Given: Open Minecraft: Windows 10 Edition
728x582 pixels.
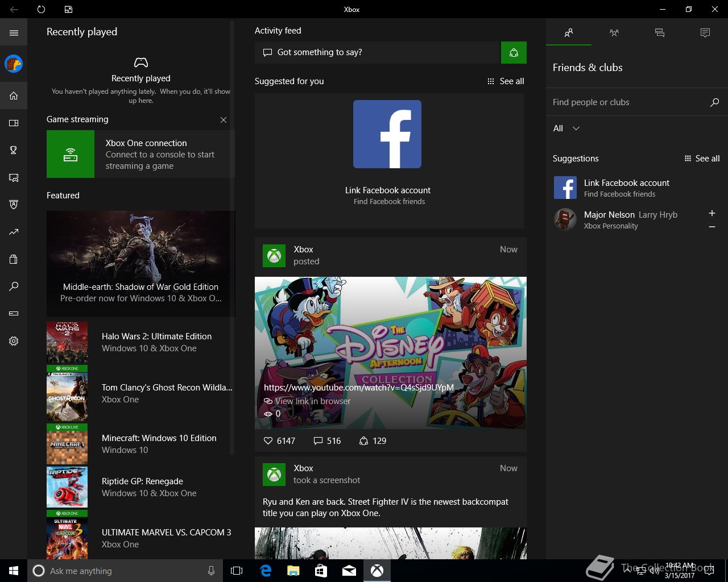Looking at the screenshot, I should tap(139, 444).
